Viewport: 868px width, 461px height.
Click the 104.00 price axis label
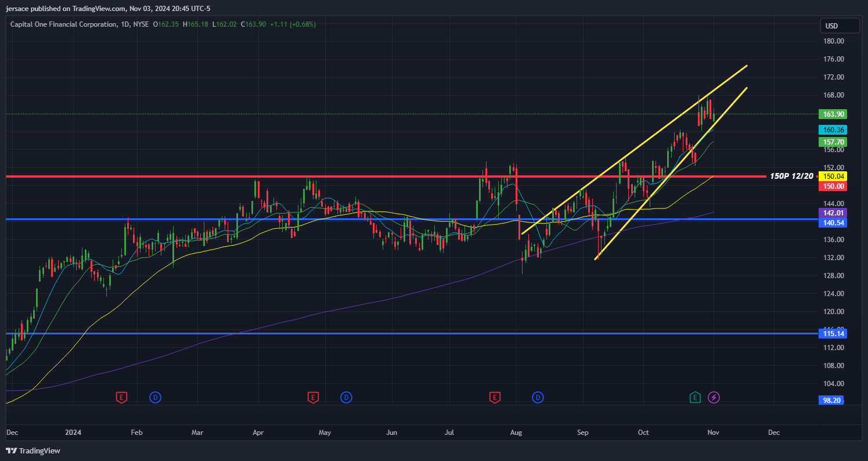coord(833,384)
